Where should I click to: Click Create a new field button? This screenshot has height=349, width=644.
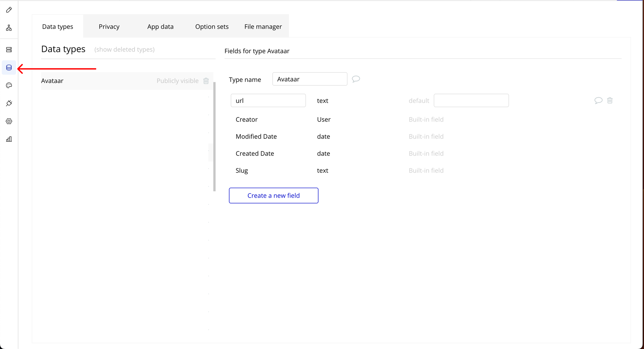[x=273, y=195]
